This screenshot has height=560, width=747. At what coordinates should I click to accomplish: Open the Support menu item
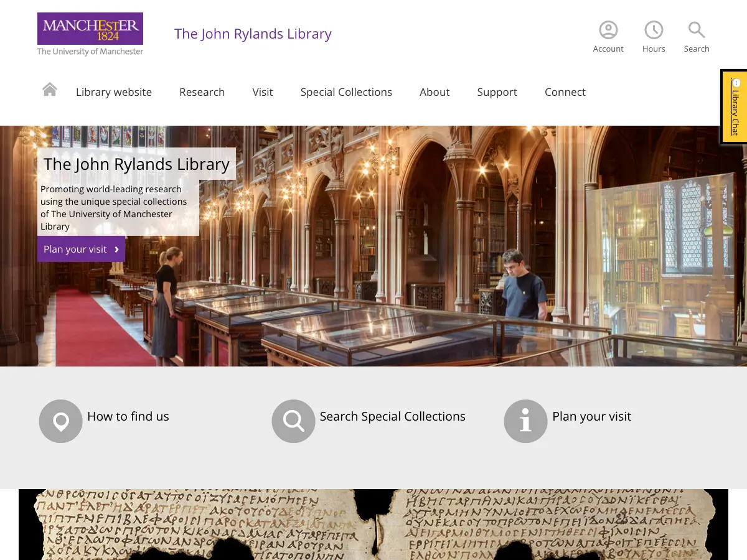(497, 92)
